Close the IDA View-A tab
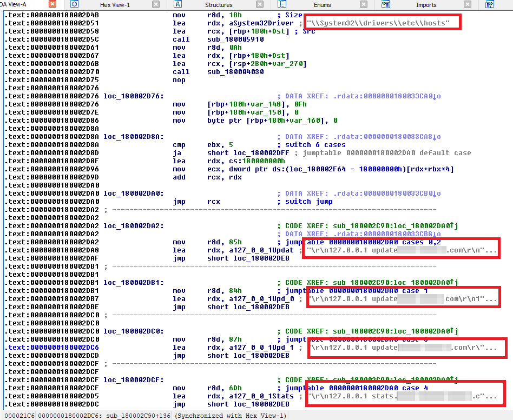Screen dimensions: 513x420 pos(52,4)
